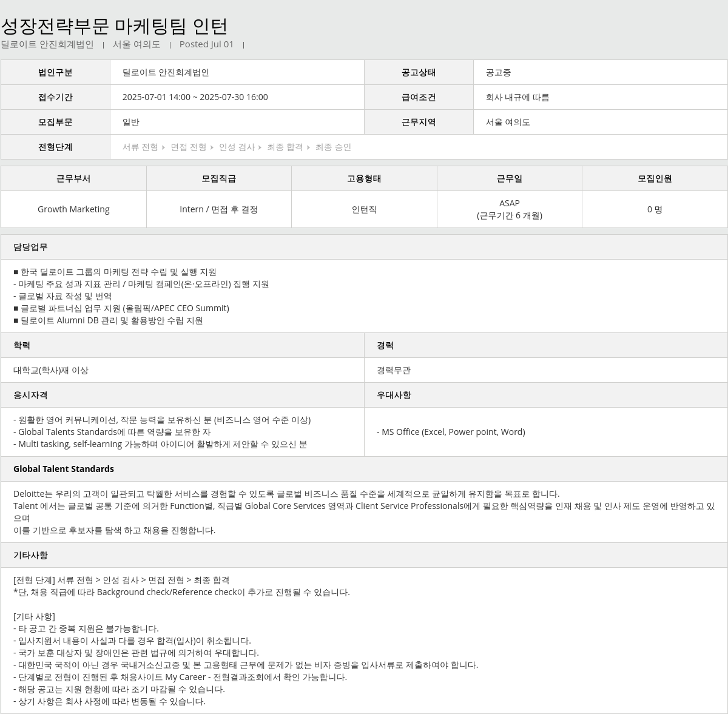Click the 회사 내규에 따름 salary value

tap(517, 97)
